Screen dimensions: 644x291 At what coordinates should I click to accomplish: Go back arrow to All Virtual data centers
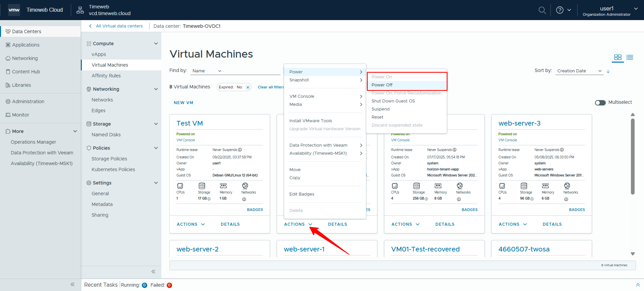pyautogui.click(x=90, y=26)
